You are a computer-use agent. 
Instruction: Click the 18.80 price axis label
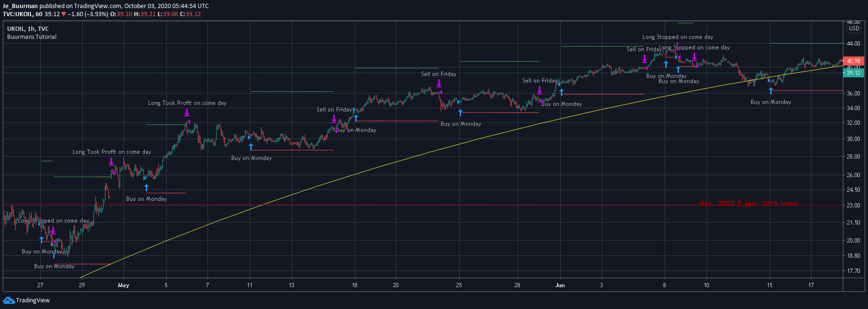[x=854, y=256]
